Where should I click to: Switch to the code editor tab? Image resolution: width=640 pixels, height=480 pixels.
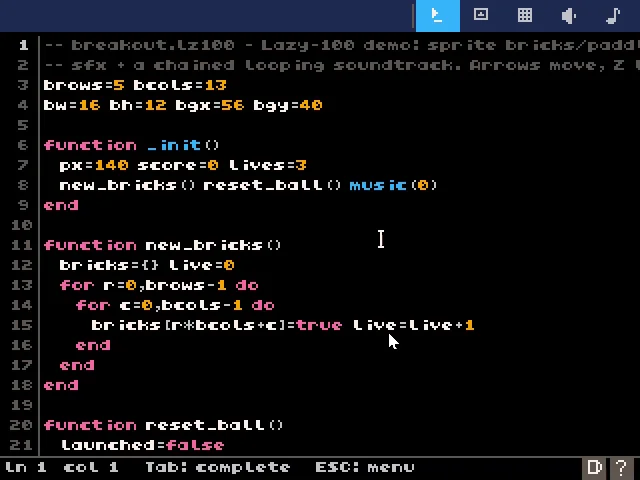438,16
